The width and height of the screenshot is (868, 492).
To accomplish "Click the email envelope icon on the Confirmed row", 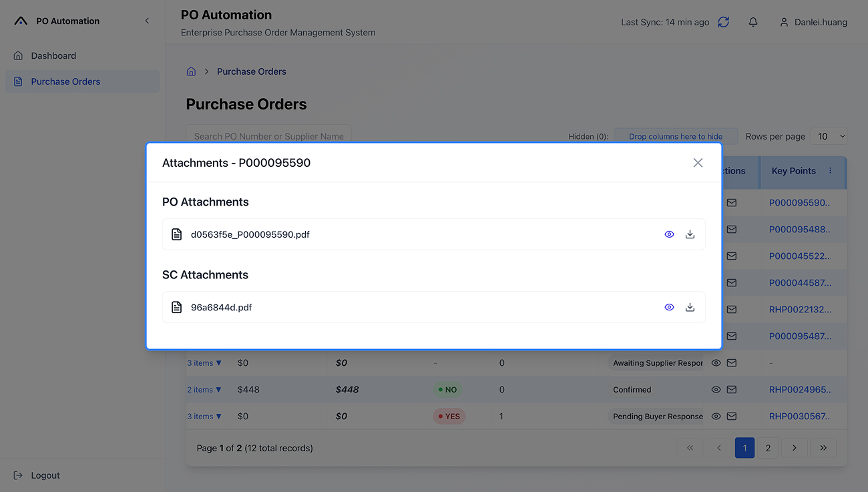I will click(732, 389).
